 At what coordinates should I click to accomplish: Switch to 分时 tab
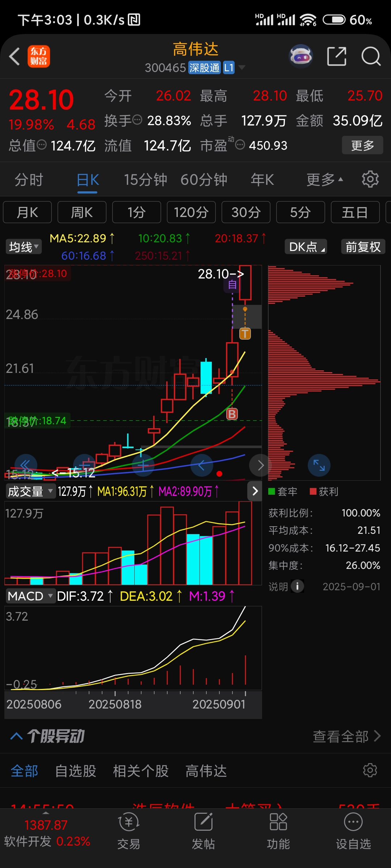coord(29,180)
